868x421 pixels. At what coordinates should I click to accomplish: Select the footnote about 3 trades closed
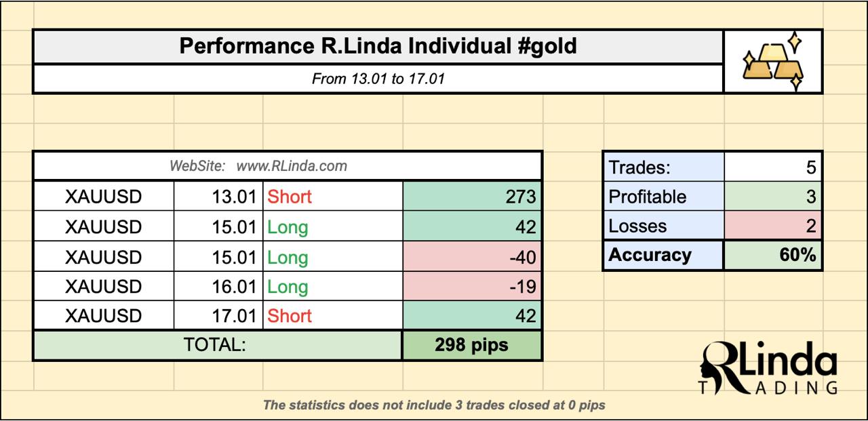[x=434, y=405]
